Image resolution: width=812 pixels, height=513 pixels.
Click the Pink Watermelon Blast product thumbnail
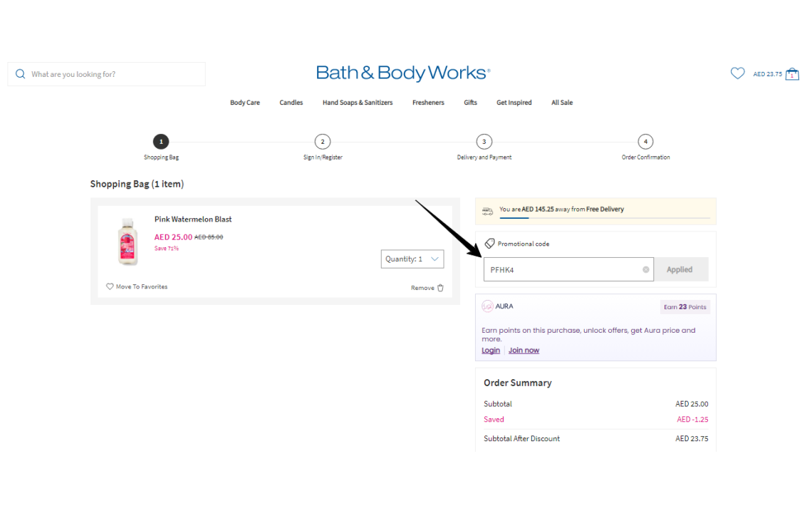(127, 242)
